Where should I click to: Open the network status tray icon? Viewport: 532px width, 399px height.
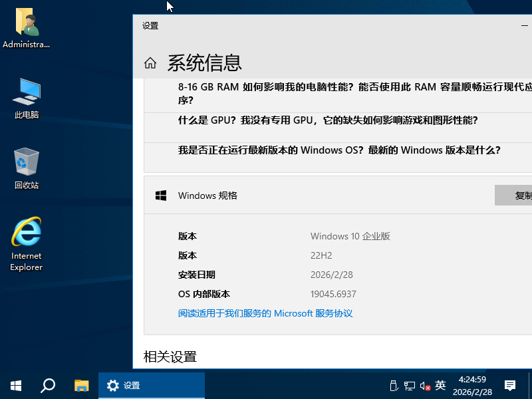409,386
